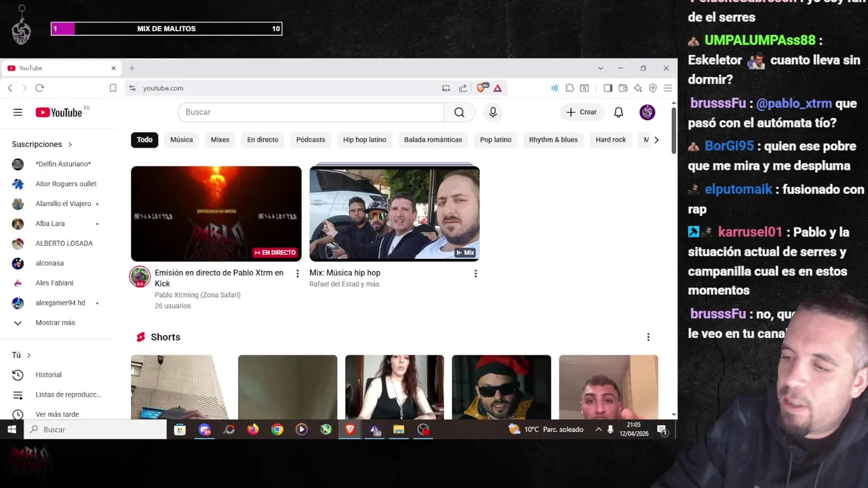Screen dimensions: 868x488
Task: Open options for the Pablo Xtrm live video
Action: pos(297,273)
